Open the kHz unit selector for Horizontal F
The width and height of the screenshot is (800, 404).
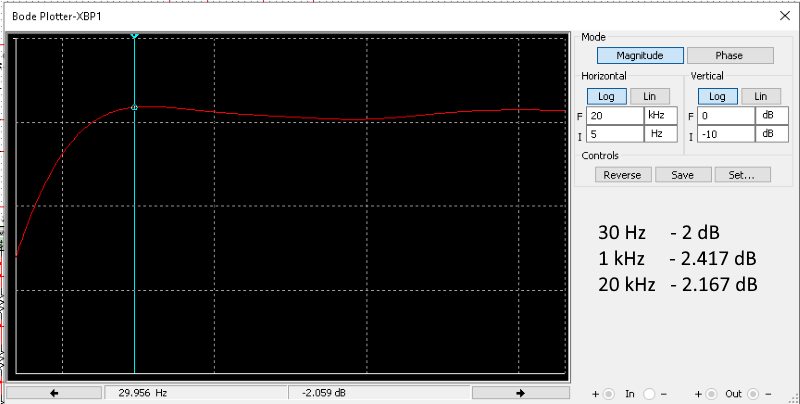click(x=660, y=115)
